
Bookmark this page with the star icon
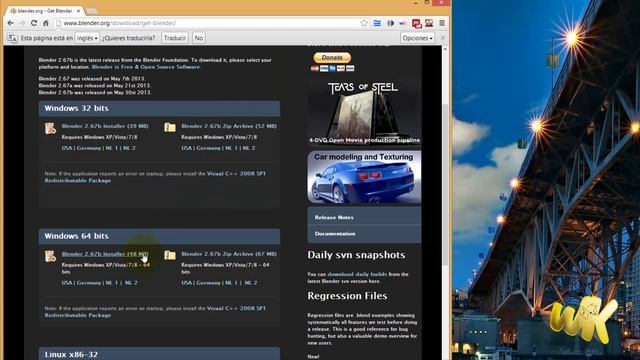364,23
